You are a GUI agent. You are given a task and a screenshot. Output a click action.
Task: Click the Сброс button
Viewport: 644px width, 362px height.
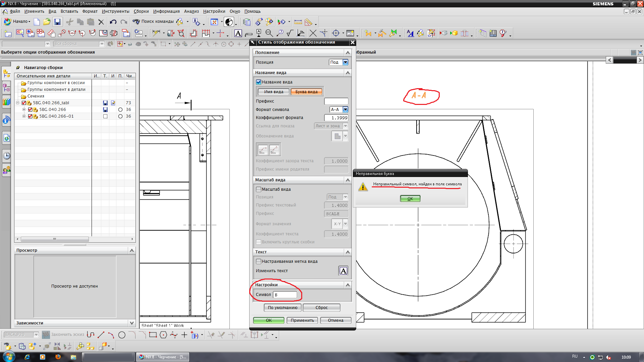(x=322, y=307)
